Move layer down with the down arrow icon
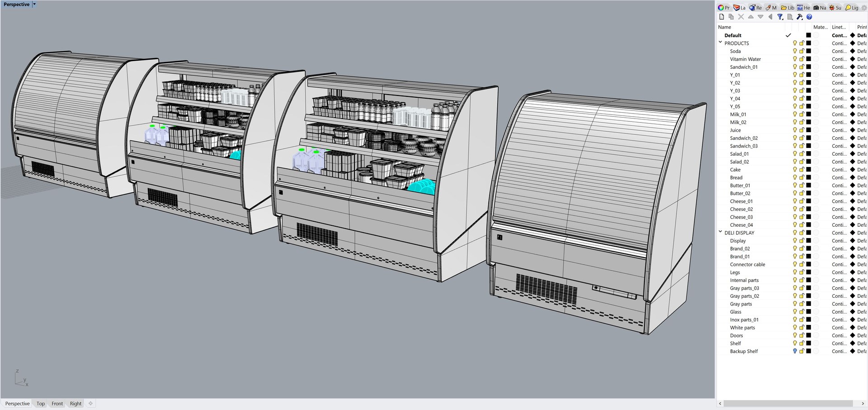868x410 pixels. [760, 17]
